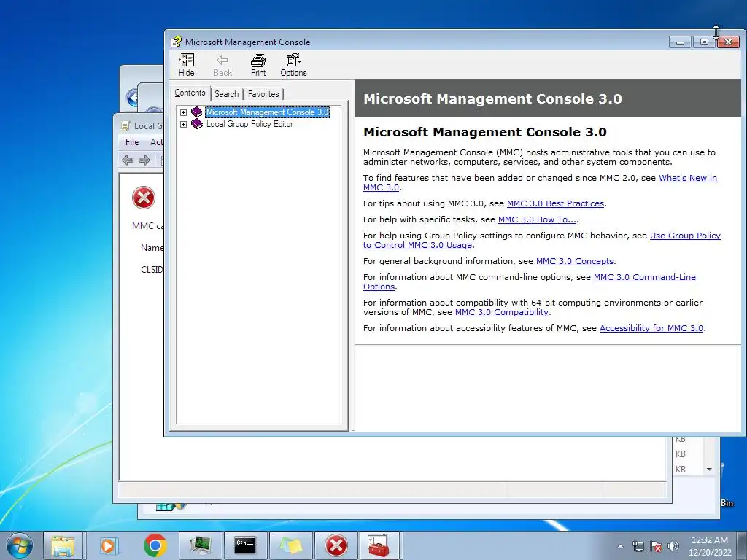The height and width of the screenshot is (560, 747).
Task: Select Local Group Policy Editor tree entry
Action: (249, 124)
